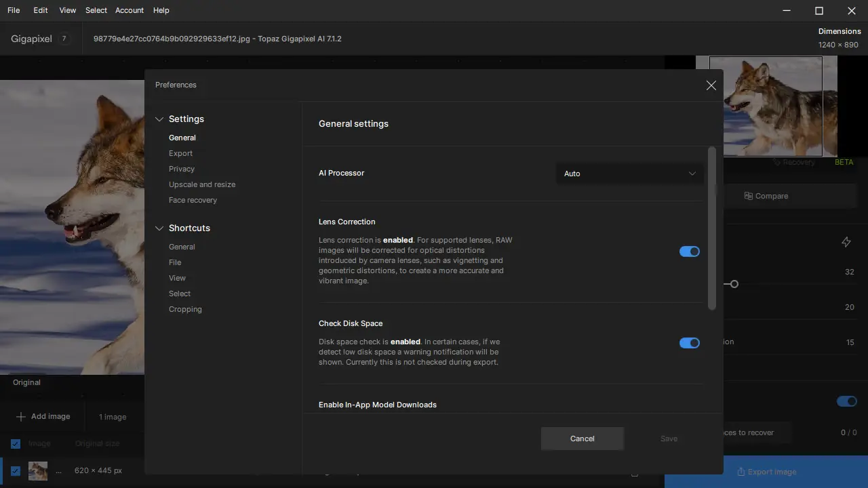Click the lightning bolt auto icon

point(846,242)
